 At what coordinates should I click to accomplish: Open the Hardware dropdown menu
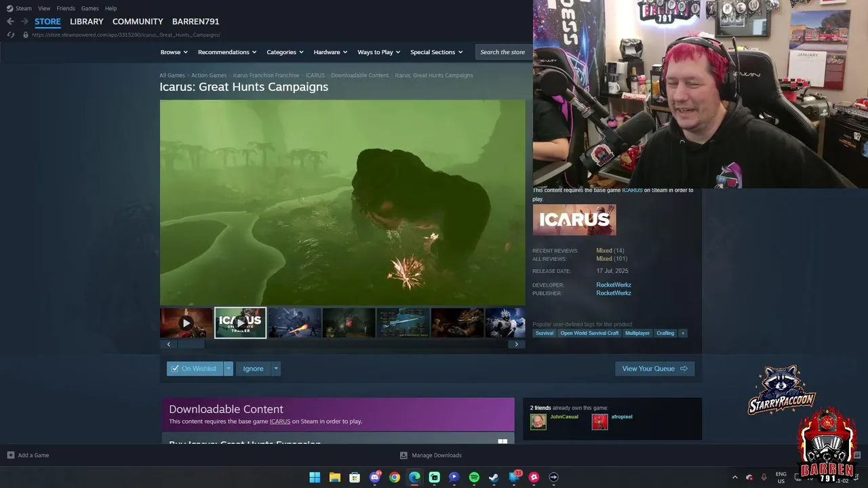[x=330, y=52]
